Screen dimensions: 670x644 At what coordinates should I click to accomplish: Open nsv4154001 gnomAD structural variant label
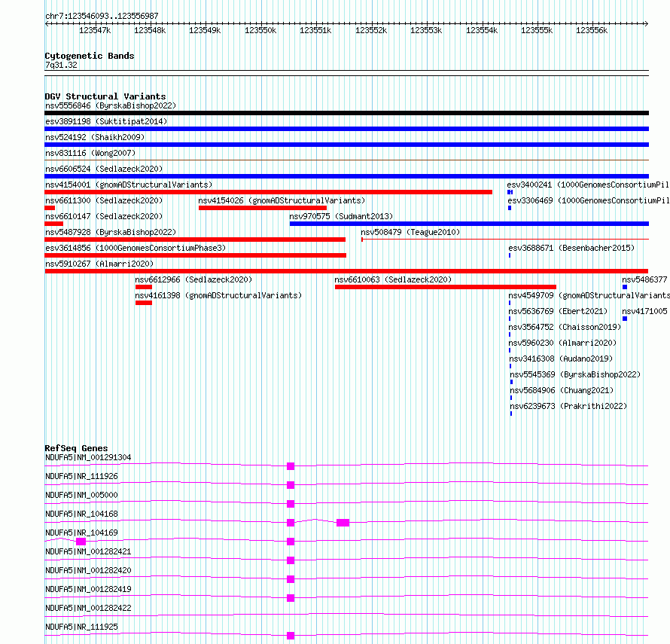pyautogui.click(x=129, y=185)
